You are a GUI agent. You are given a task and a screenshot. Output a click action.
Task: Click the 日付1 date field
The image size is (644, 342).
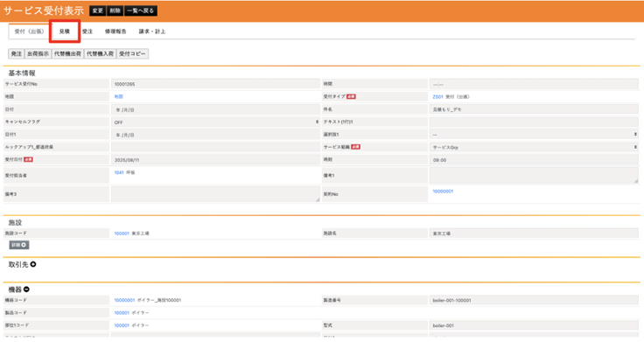[215, 135]
